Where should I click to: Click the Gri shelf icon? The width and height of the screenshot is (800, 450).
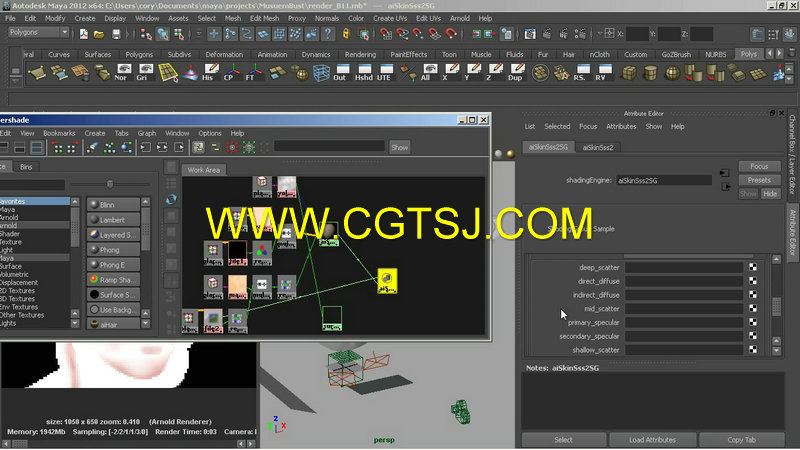(x=145, y=72)
